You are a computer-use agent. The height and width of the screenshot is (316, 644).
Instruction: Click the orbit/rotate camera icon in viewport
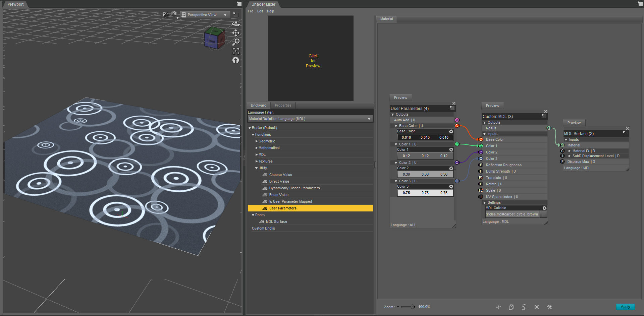236,23
